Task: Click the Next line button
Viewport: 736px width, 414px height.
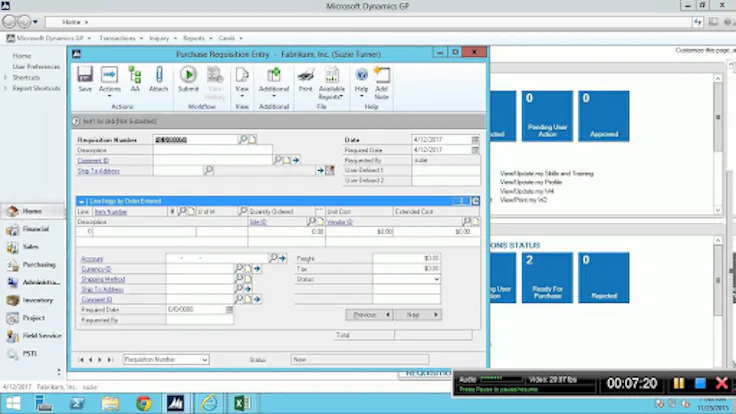Action: 418,314
